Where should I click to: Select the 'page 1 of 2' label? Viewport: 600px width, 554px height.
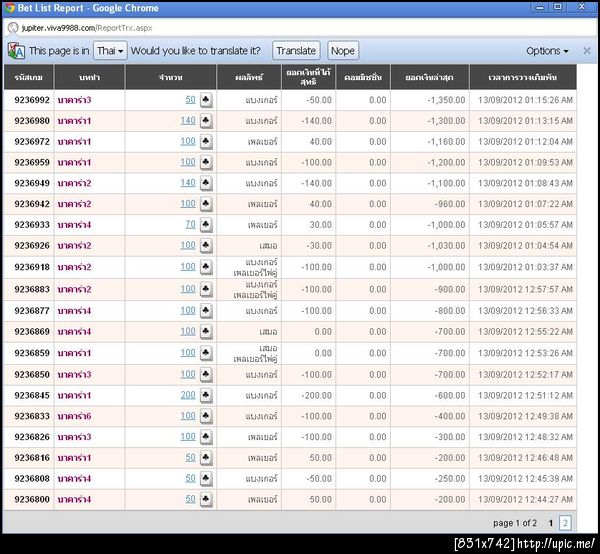[x=515, y=523]
